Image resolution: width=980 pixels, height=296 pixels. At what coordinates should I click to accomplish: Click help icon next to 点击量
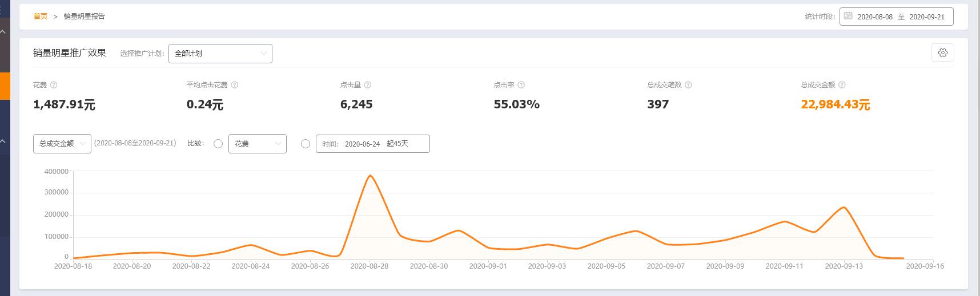367,85
